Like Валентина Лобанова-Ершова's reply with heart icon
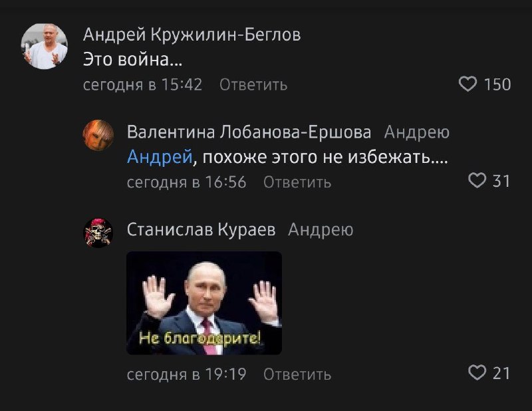The image size is (532, 411). 477,180
